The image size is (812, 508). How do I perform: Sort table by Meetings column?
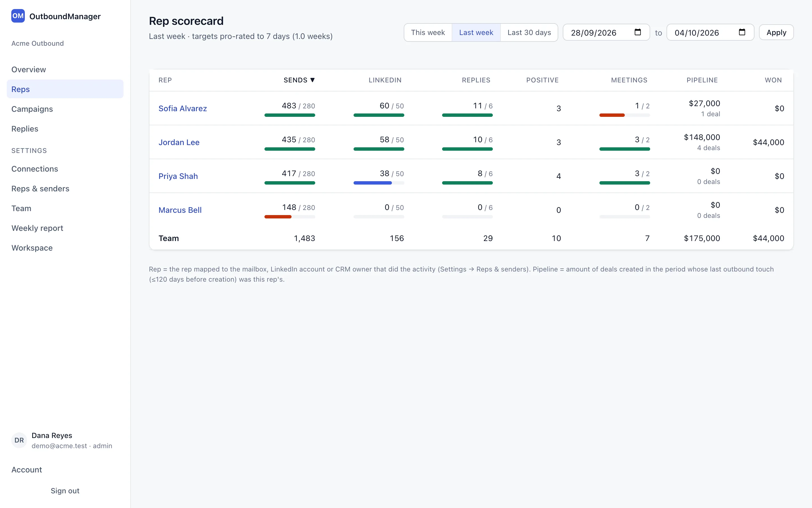click(x=629, y=80)
